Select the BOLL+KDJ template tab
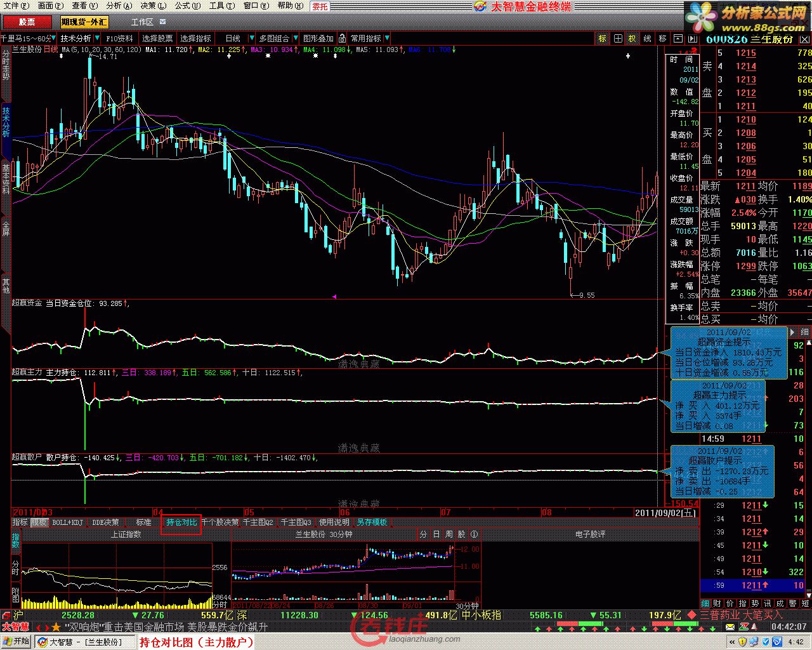The image size is (812, 650). 67,522
